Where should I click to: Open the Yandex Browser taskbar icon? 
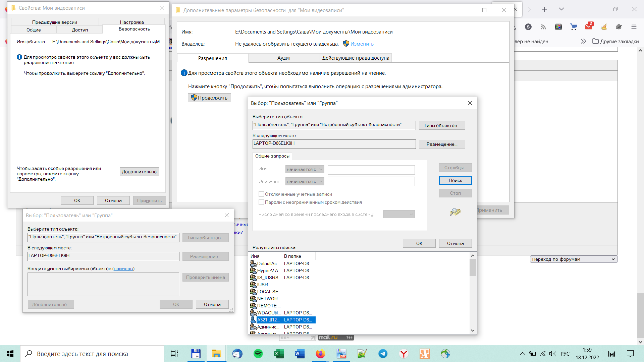[404, 354]
